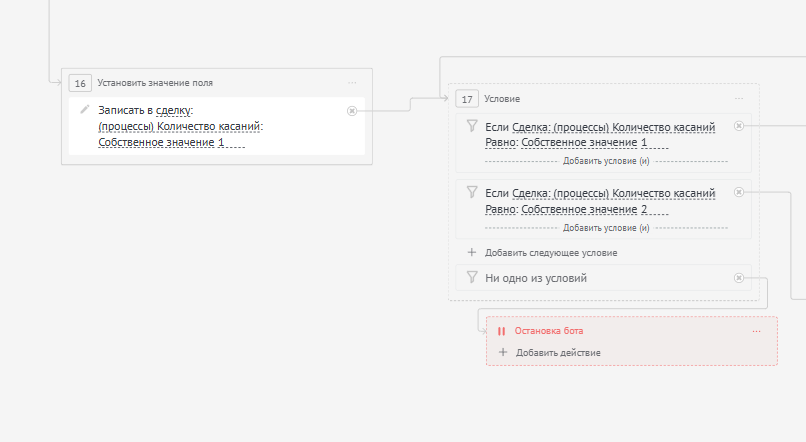The image size is (806, 442).
Task: Click output connector of the second condition
Action: pyautogui.click(x=738, y=192)
